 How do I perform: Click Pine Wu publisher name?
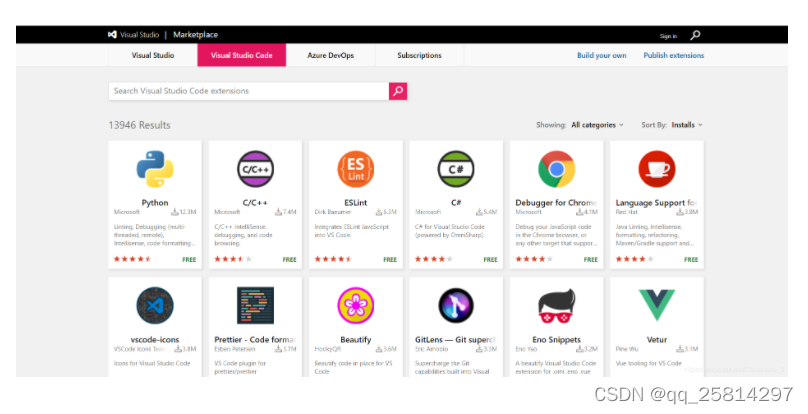[627, 349]
